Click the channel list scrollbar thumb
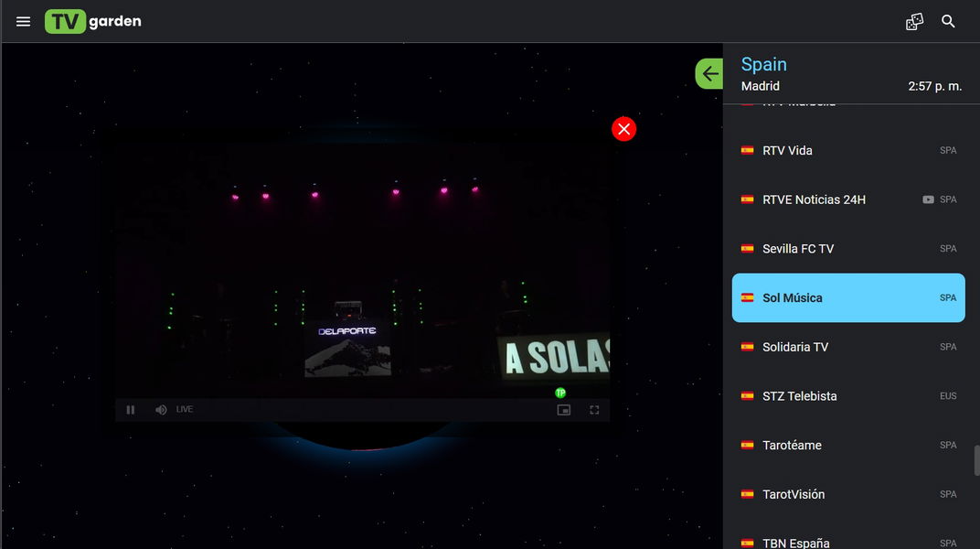 click(x=975, y=460)
